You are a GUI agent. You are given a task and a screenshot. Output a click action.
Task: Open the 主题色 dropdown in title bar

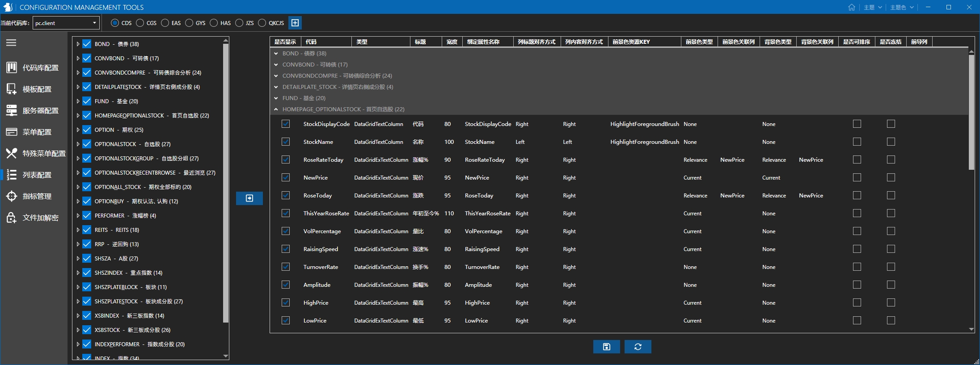[x=902, y=7]
